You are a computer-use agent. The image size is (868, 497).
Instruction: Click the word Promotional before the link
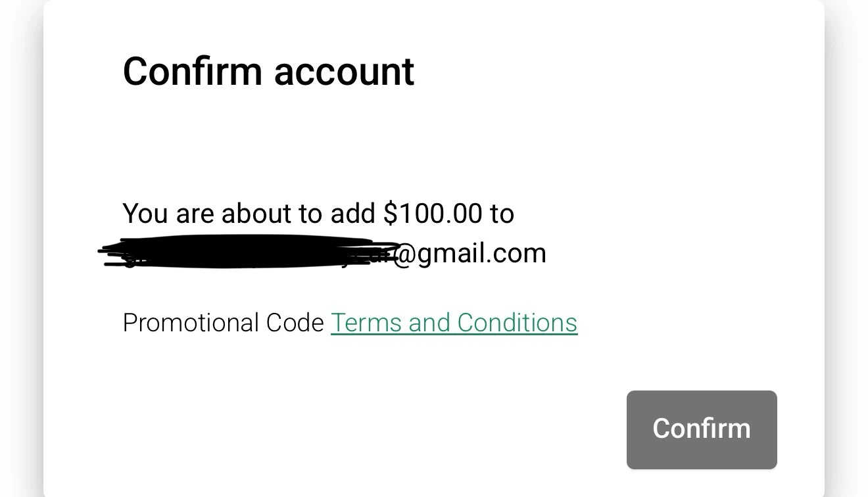(191, 323)
